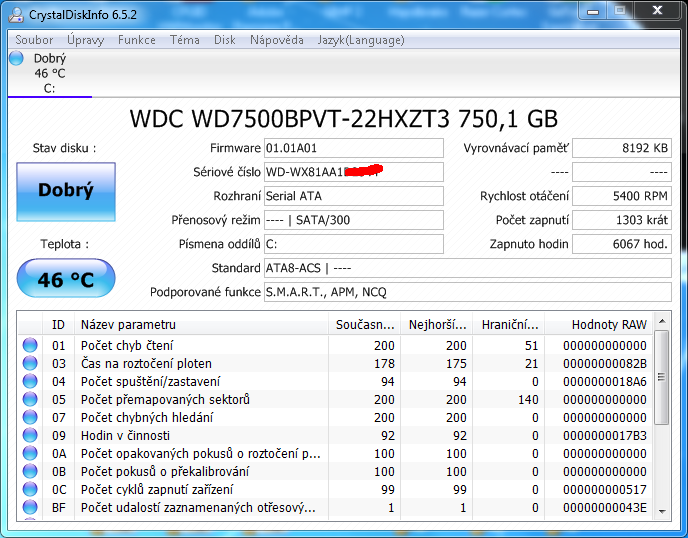
Task: Select the Hodin v činnosti row text
Action: click(125, 435)
